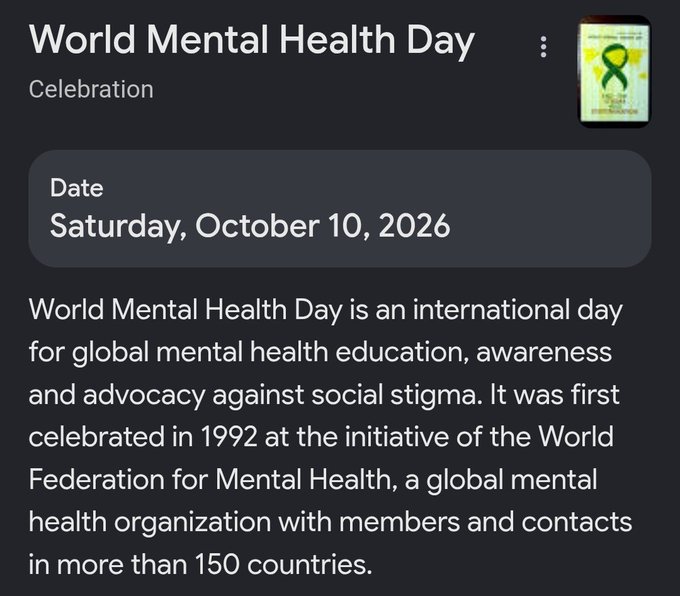Click the World Federation for Mental Health text
680x596 pixels.
point(321,458)
